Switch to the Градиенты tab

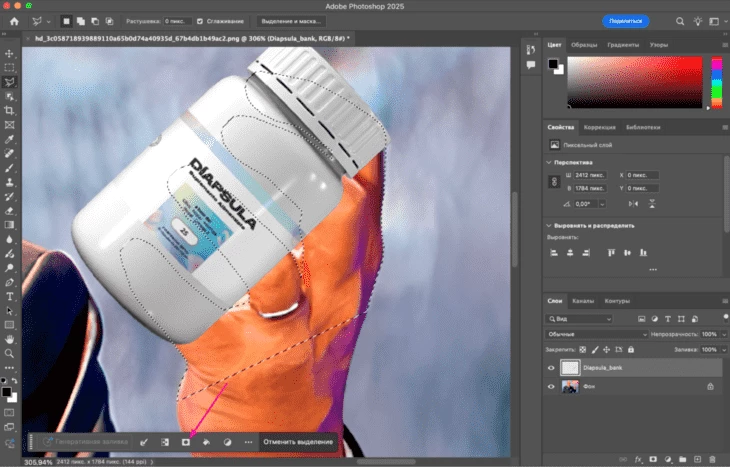point(623,45)
